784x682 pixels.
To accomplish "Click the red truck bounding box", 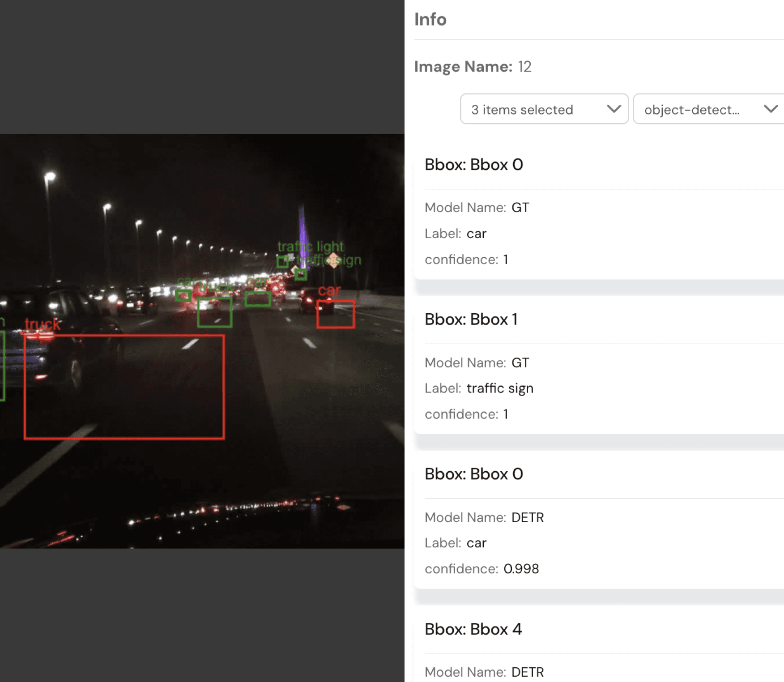I will point(124,387).
